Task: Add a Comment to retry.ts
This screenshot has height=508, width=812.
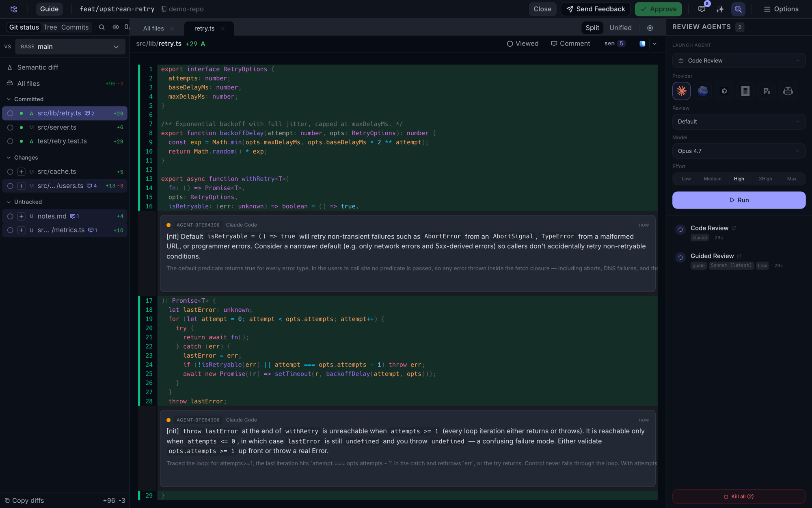Action: [x=570, y=43]
